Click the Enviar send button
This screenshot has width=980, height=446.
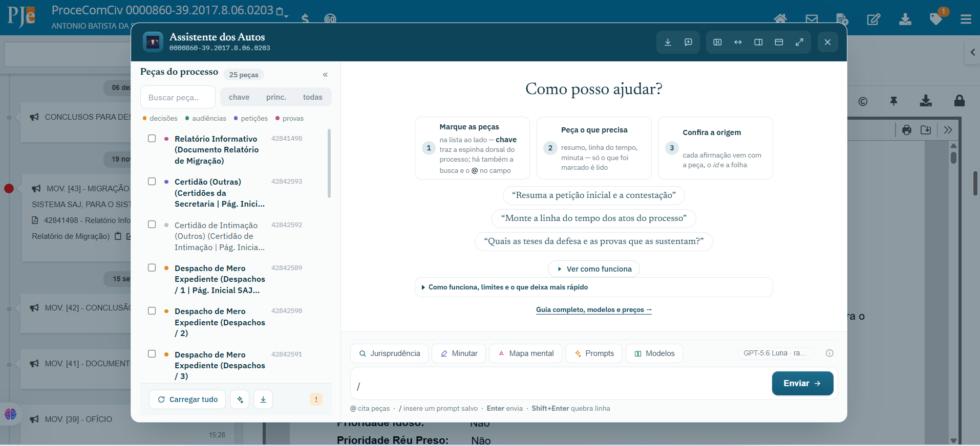tap(803, 384)
